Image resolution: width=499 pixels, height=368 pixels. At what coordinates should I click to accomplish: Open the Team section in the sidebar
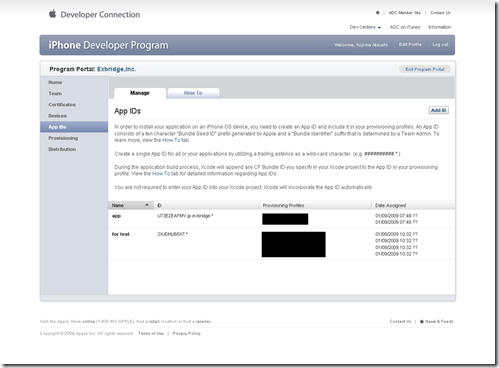click(x=55, y=93)
